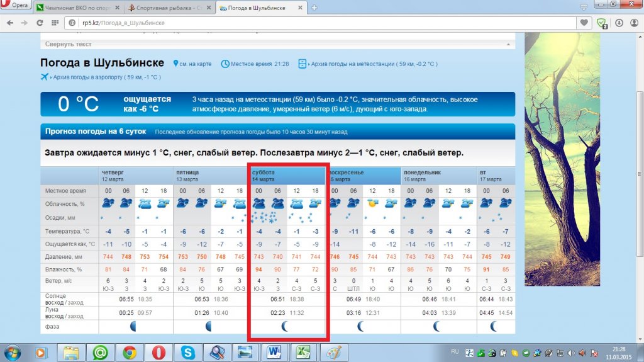
Task: Open the downloads arrow icon in Opera toolbar
Action: (619, 23)
